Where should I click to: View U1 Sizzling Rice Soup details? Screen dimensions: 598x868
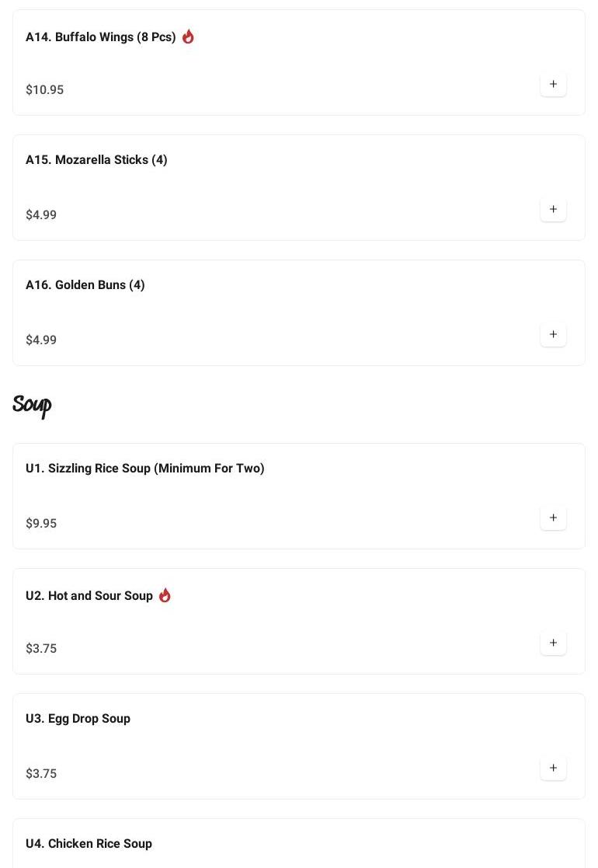144,469
